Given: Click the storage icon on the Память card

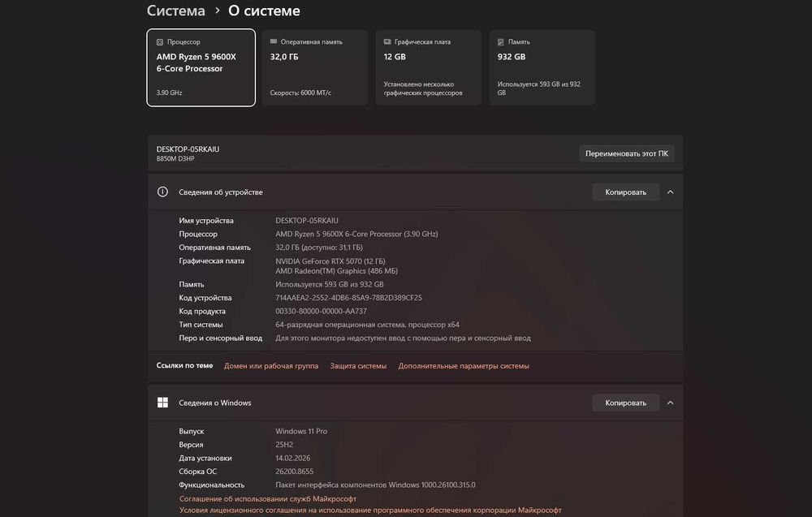Looking at the screenshot, I should click(501, 42).
